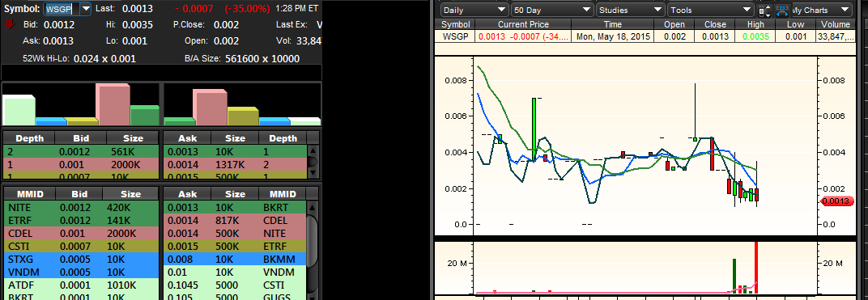Click depth bid row 0.001 2000K
This screenshot has height=300, width=868.
point(81,164)
